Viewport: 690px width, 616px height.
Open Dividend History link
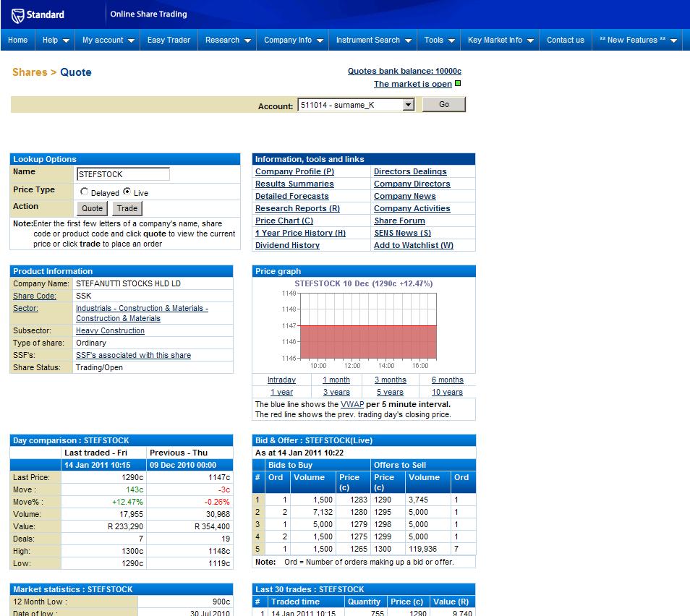pyautogui.click(x=287, y=246)
